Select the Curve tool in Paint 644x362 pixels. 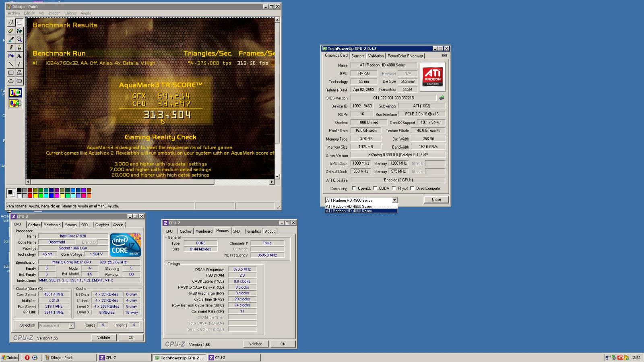(x=19, y=64)
